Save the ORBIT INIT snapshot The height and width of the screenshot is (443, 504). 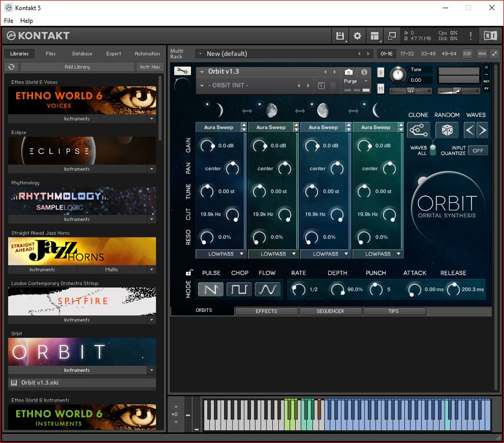pos(321,86)
